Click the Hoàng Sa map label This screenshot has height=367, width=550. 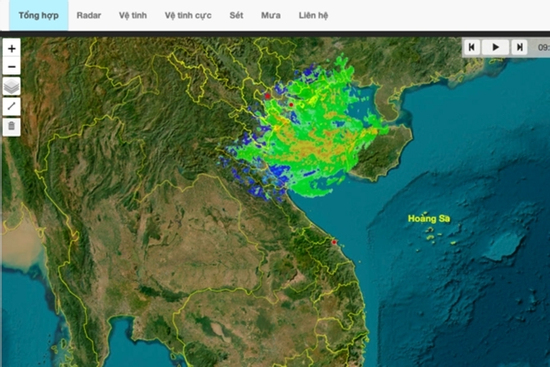[429, 219]
